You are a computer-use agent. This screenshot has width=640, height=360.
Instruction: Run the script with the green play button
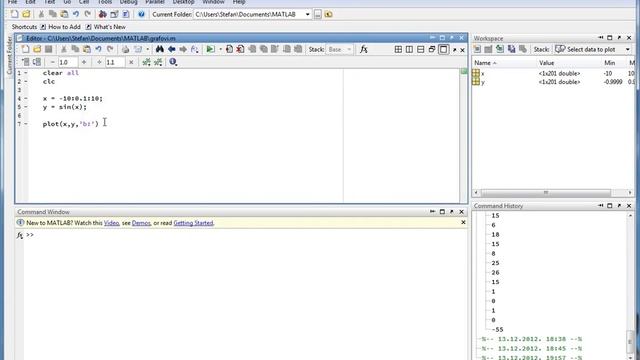[210, 49]
